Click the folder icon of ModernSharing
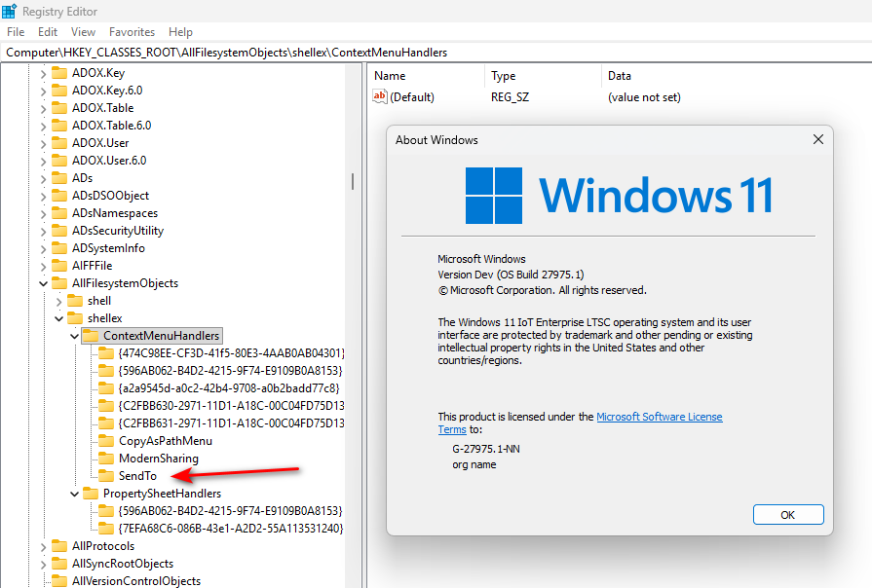This screenshot has width=872, height=588. [x=106, y=459]
